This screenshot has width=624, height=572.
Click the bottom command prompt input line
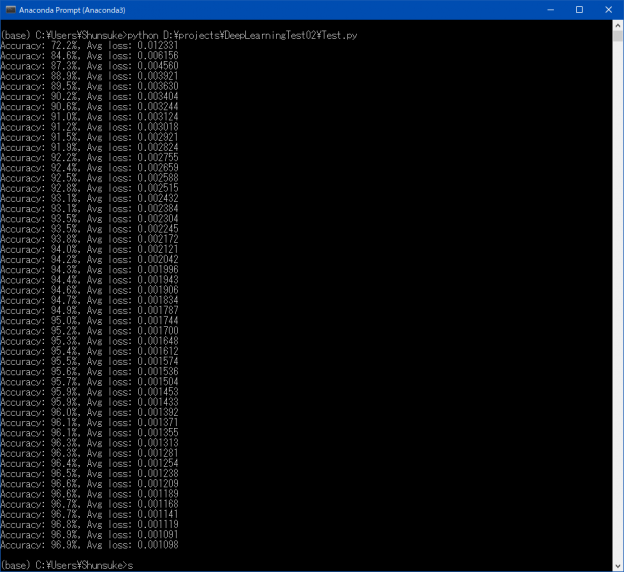click(x=70, y=565)
